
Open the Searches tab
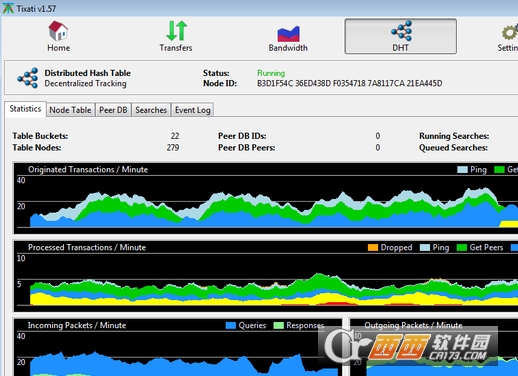point(151,110)
